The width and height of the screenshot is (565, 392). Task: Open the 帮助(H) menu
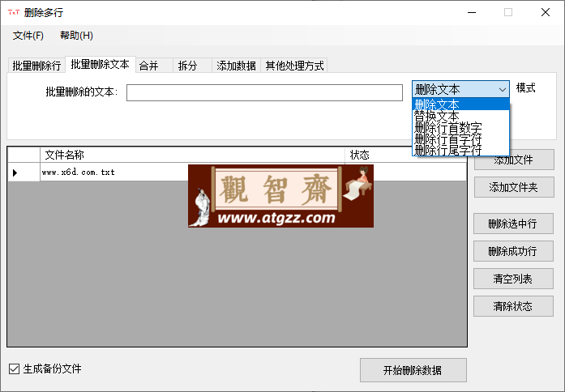tap(76, 36)
